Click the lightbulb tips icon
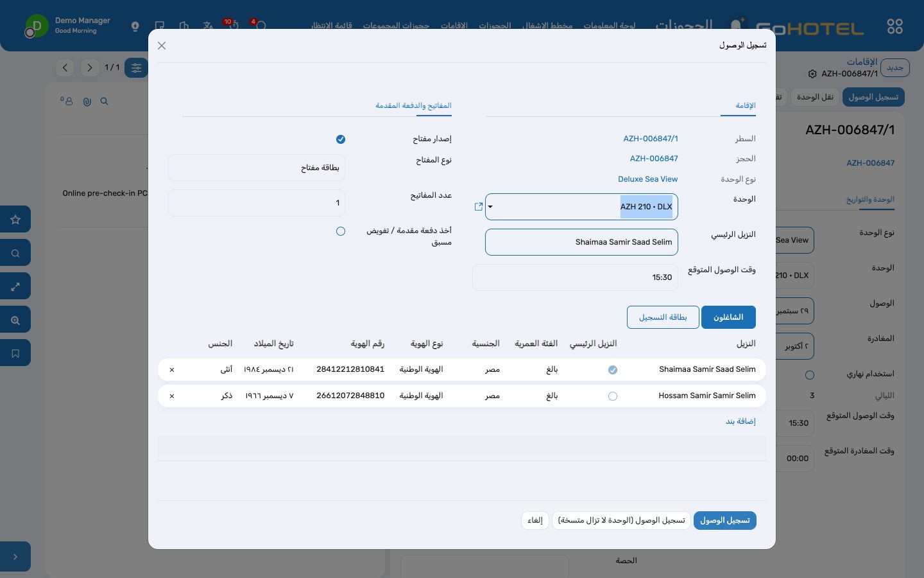This screenshot has height=578, width=924. click(x=135, y=26)
